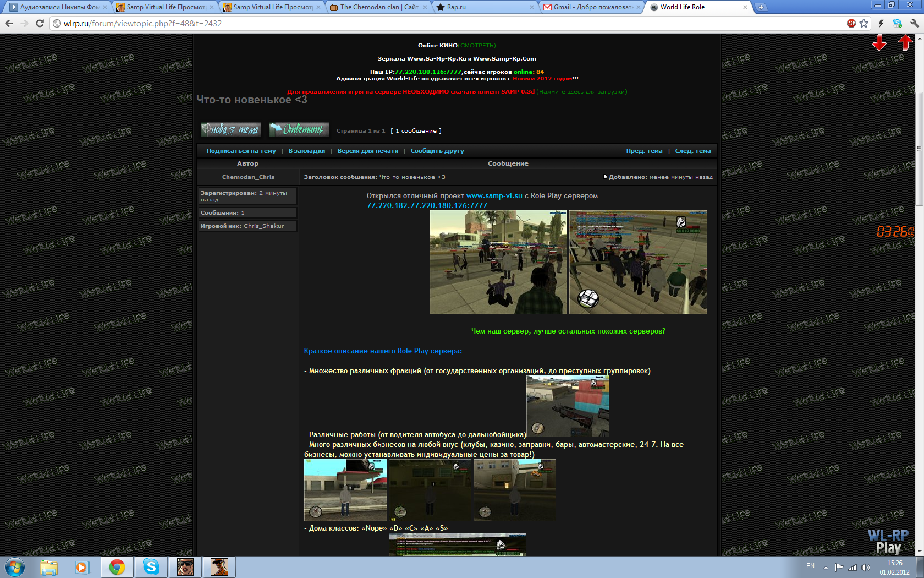Open the dark middle business screenshot
Screen dimensions: 924x578
(430, 490)
